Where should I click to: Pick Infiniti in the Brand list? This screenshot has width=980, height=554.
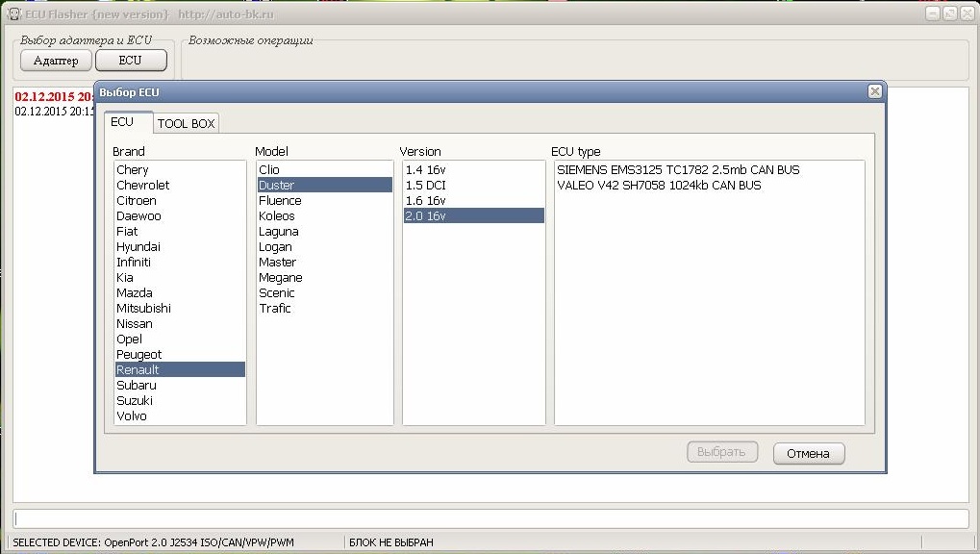click(180, 262)
